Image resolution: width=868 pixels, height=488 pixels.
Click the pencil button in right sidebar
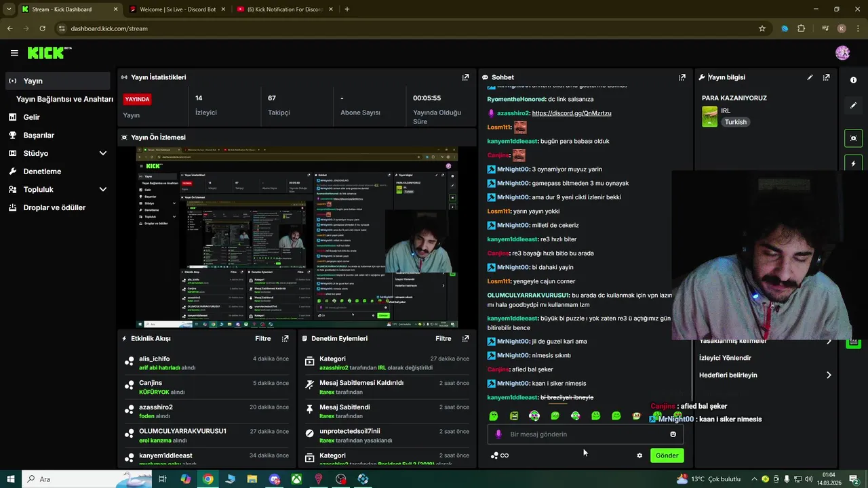(853, 106)
